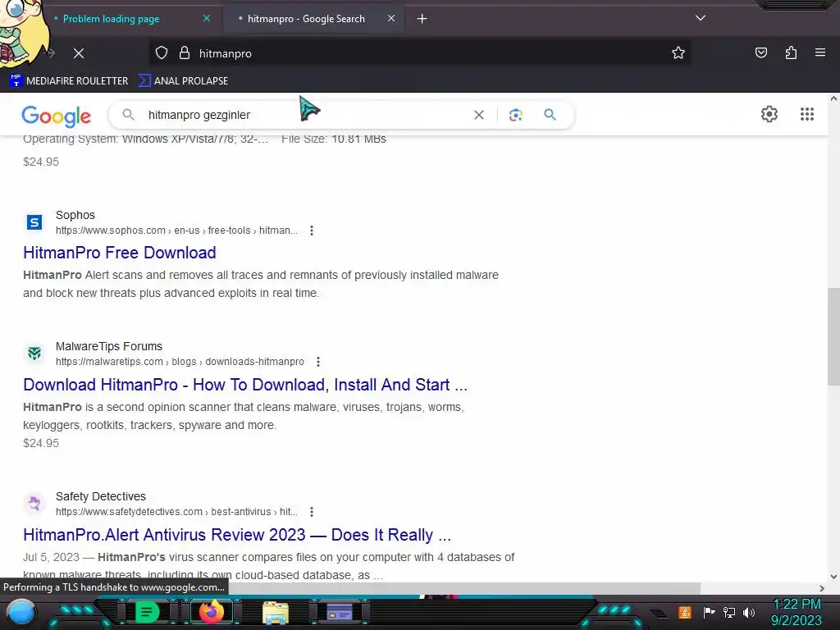840x630 pixels.
Task: Click the MalwareTips Forums site name
Action: [x=109, y=346]
